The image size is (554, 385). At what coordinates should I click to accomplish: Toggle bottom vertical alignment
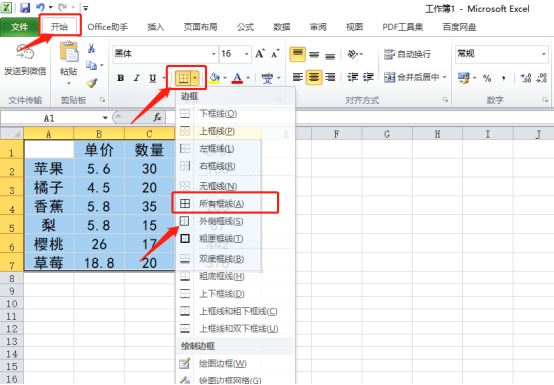pos(330,55)
